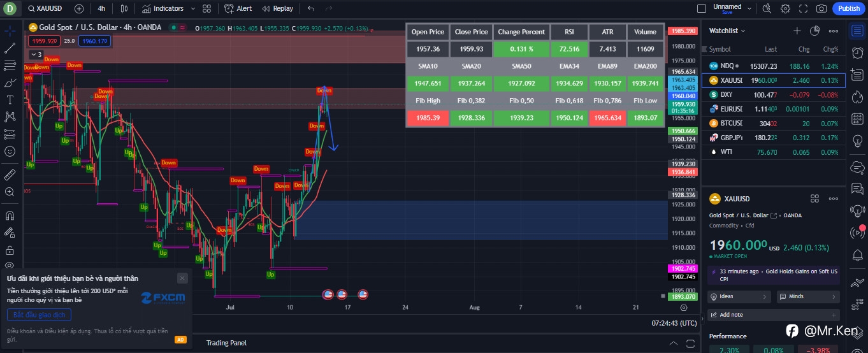This screenshot has height=353, width=868.
Task: Toggle hide all drawings eye icon
Action: 10,265
